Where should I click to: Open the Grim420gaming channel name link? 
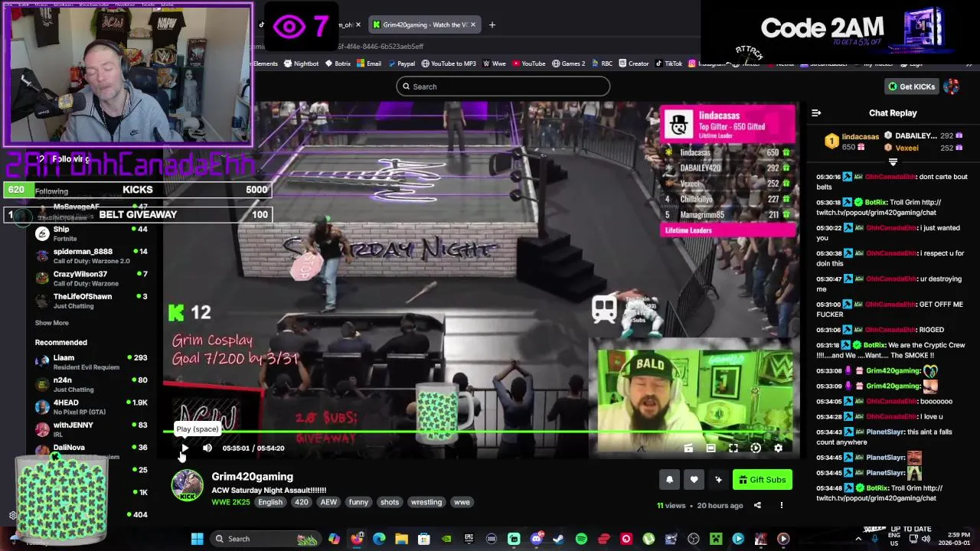coord(252,476)
